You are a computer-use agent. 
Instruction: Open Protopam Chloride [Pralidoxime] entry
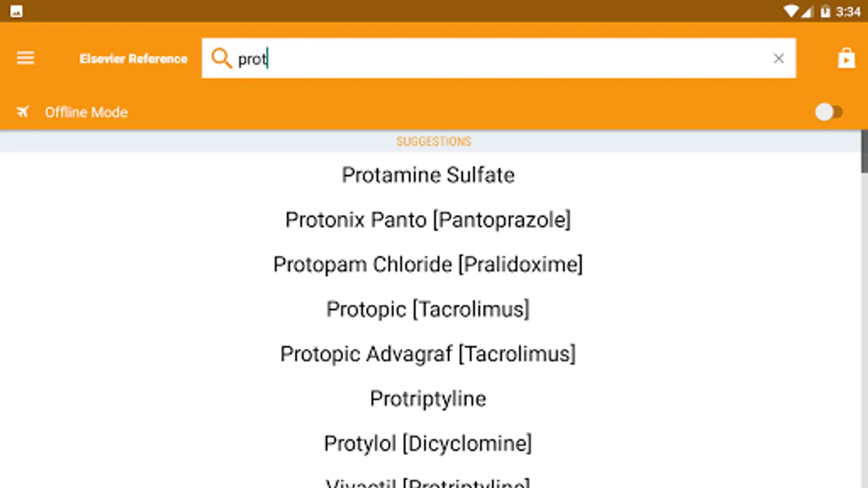(428, 265)
